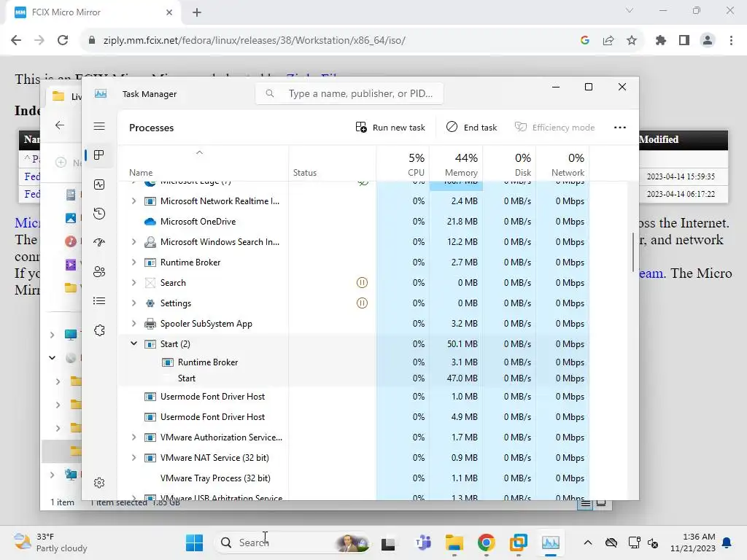Expand the Settings process group

[134, 303]
